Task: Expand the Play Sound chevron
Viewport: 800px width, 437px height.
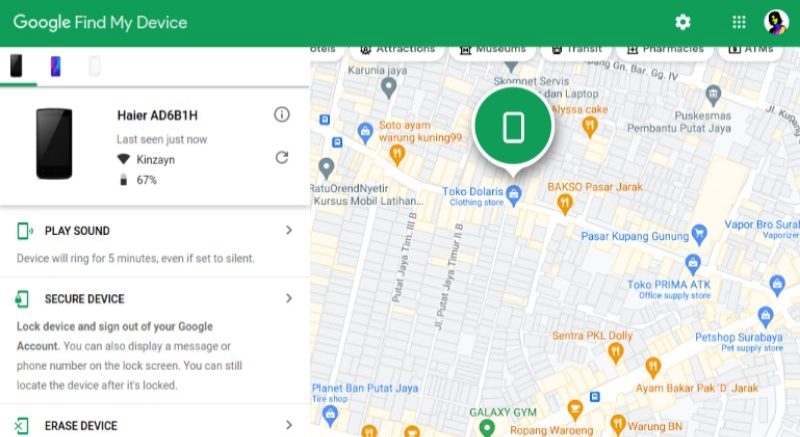Action: coord(289,230)
